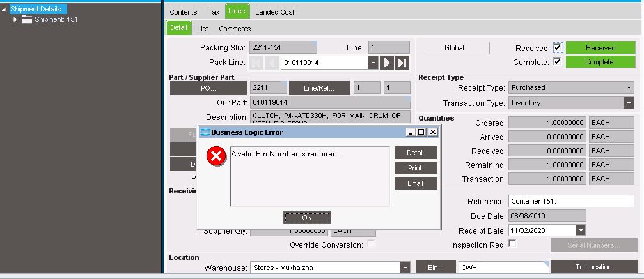Image resolution: width=644 pixels, height=279 pixels.
Task: Print the business logic error message
Action: tap(415, 168)
